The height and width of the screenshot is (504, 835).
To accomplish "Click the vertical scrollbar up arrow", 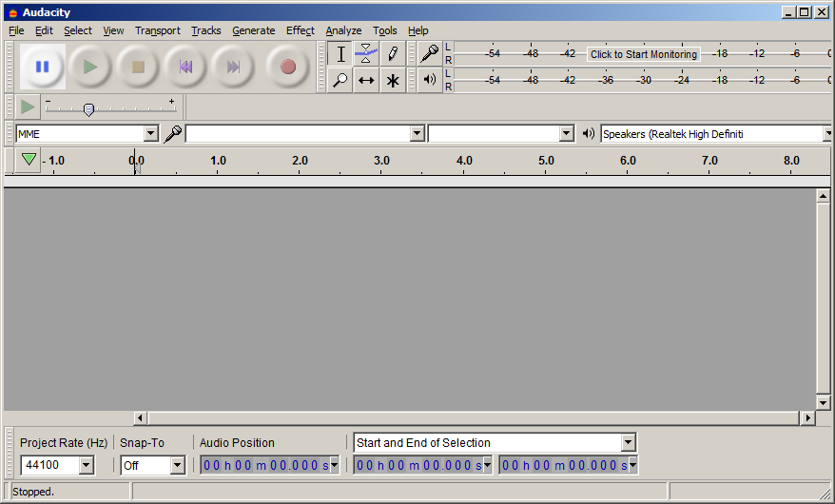I will pyautogui.click(x=823, y=196).
